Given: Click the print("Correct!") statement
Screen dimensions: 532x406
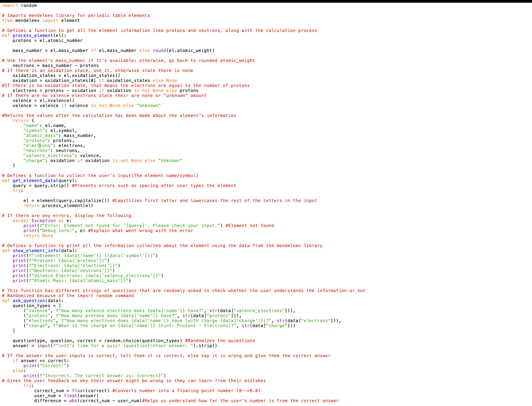Looking at the screenshot, I should [46, 366].
